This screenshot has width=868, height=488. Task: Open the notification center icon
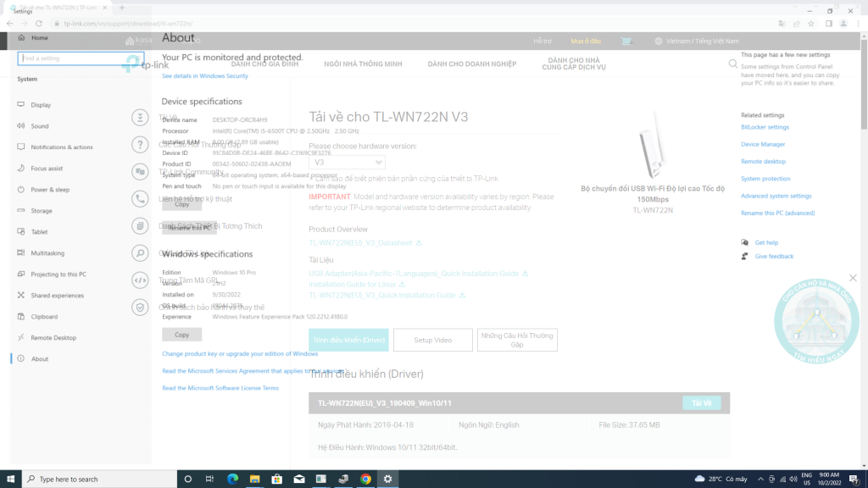854,480
